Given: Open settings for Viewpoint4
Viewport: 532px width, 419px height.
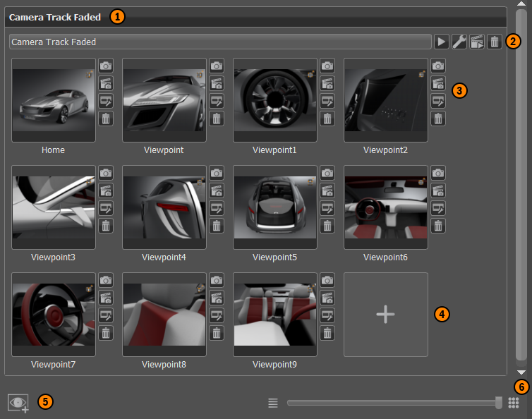Looking at the screenshot, I should (216, 208).
